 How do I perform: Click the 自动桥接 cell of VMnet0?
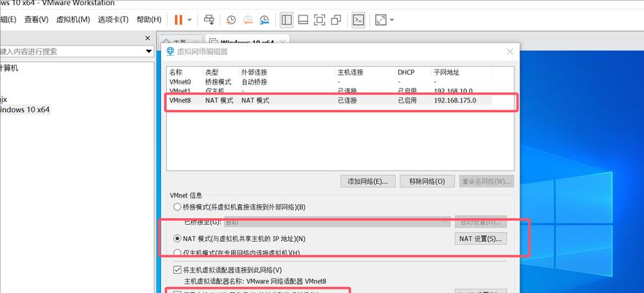254,82
